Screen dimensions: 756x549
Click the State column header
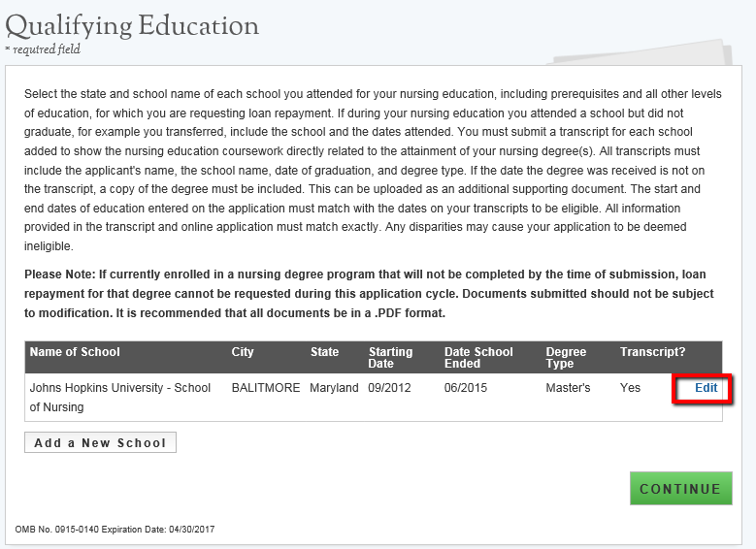click(324, 352)
